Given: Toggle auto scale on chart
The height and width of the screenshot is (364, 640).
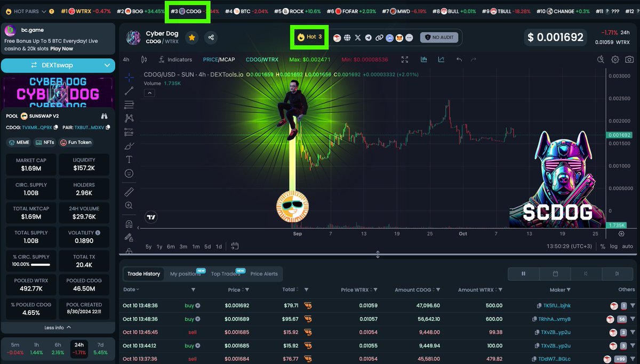Looking at the screenshot, I should (628, 246).
